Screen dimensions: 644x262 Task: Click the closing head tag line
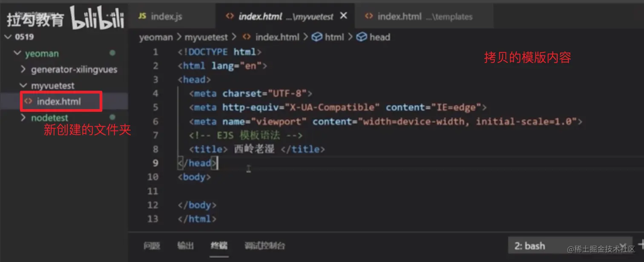pyautogui.click(x=198, y=163)
